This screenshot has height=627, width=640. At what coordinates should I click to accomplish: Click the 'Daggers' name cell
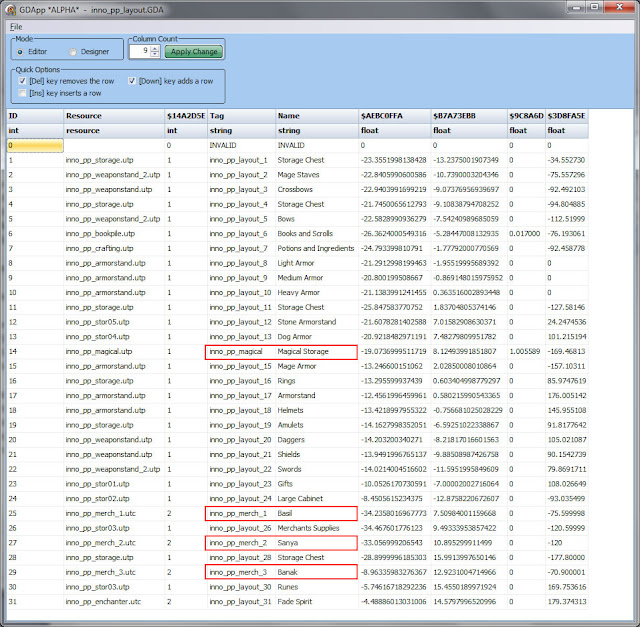[317, 440]
